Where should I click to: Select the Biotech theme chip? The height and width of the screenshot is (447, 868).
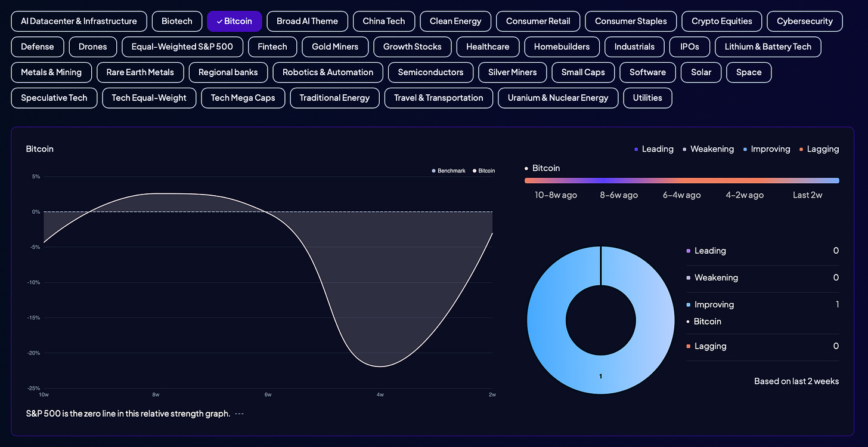coord(177,21)
